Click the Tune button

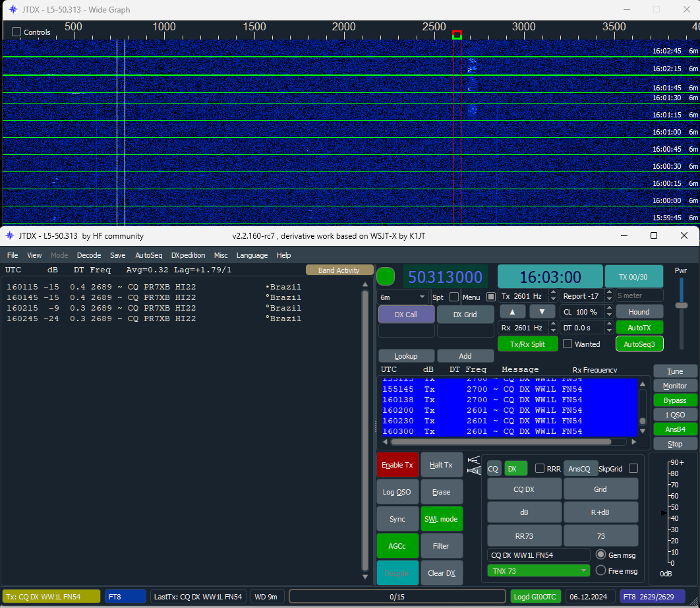click(x=674, y=371)
